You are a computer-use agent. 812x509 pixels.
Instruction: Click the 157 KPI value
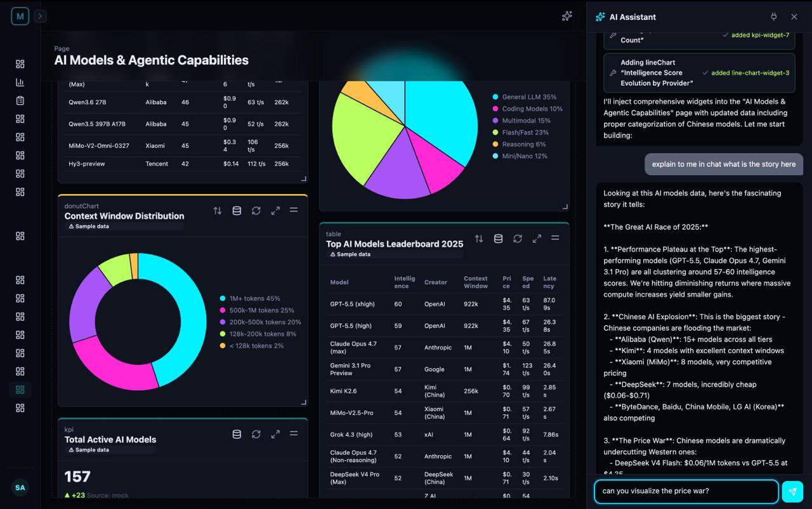click(77, 477)
